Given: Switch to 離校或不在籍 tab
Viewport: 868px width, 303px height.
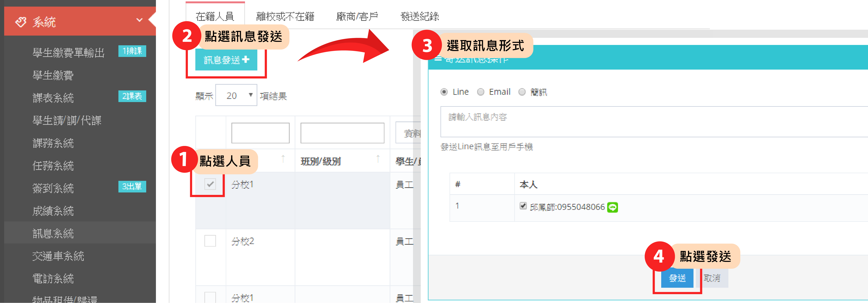Looking at the screenshot, I should (x=285, y=16).
